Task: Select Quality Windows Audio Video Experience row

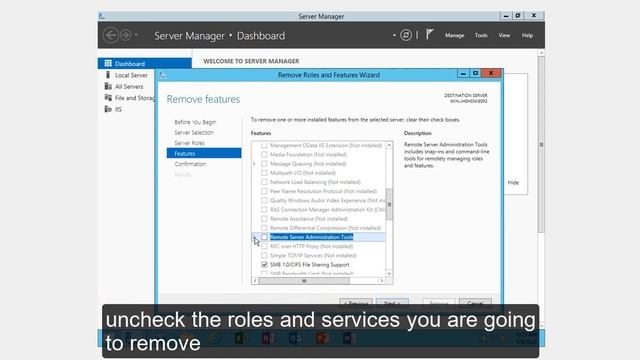Action: click(327, 200)
